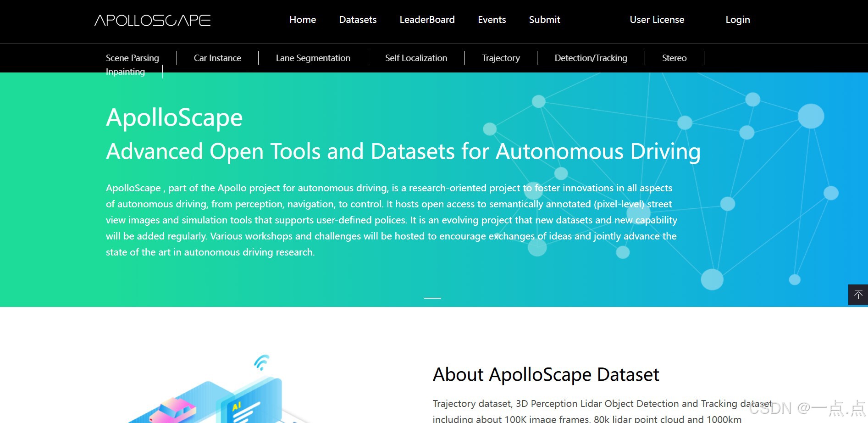Open the Datasets menu

(x=358, y=20)
